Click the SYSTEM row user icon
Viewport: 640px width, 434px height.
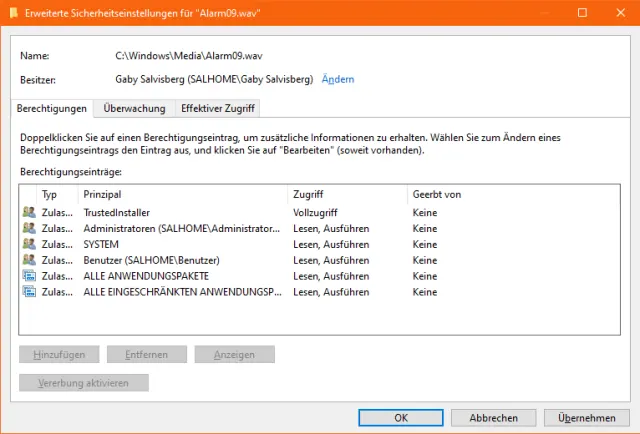pos(29,244)
